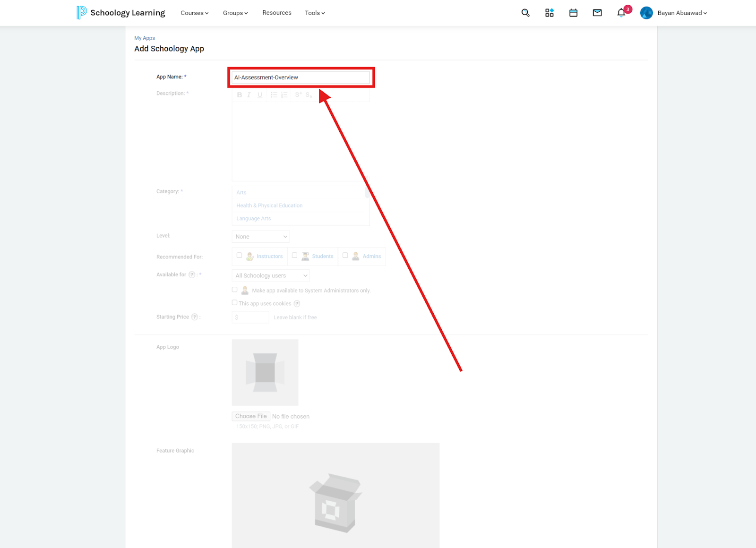Apply superscript in description editor

(x=298, y=95)
